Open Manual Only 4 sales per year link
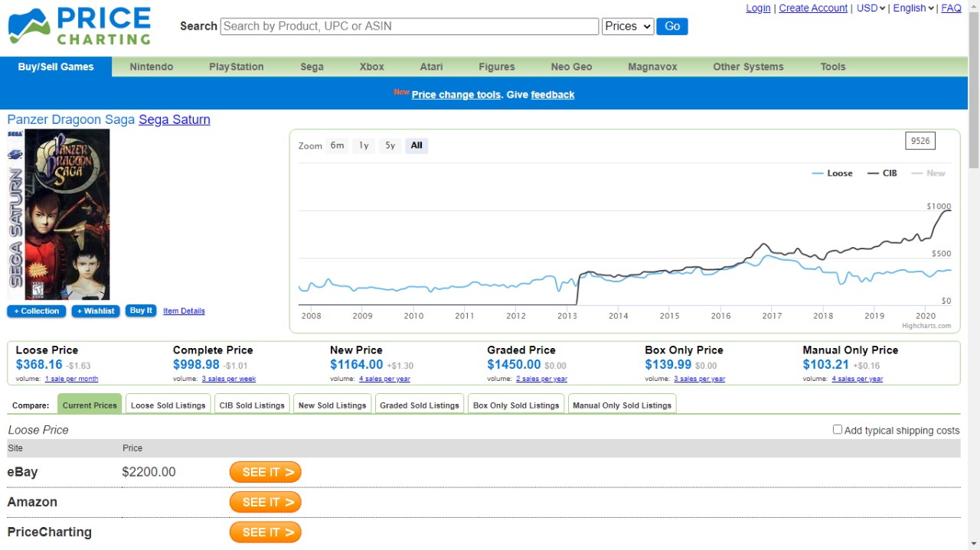Image resolution: width=980 pixels, height=550 pixels. click(x=857, y=379)
